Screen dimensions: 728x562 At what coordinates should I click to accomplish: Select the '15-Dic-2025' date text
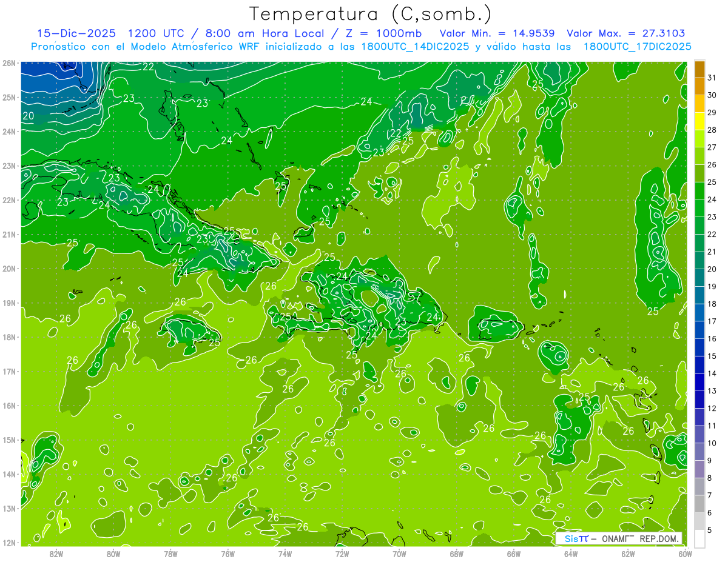(76, 33)
